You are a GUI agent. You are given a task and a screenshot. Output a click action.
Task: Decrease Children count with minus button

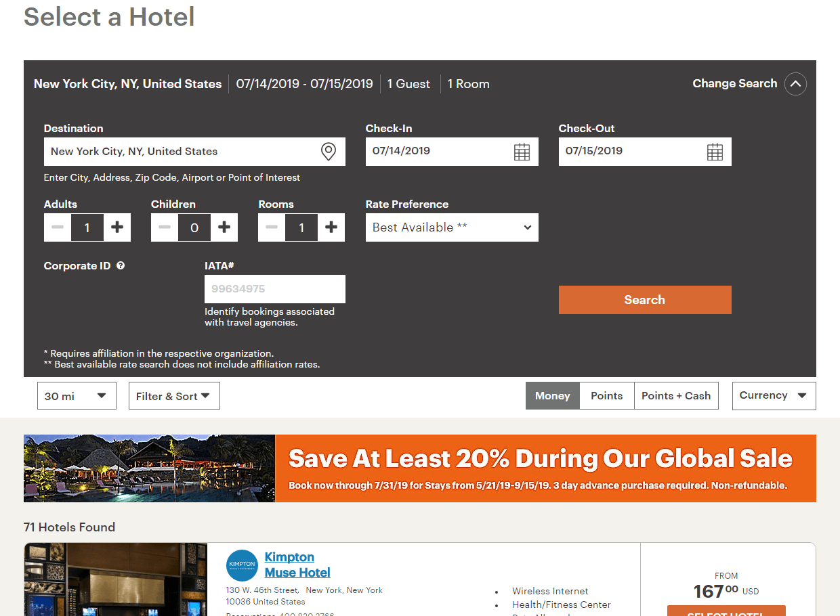[165, 227]
